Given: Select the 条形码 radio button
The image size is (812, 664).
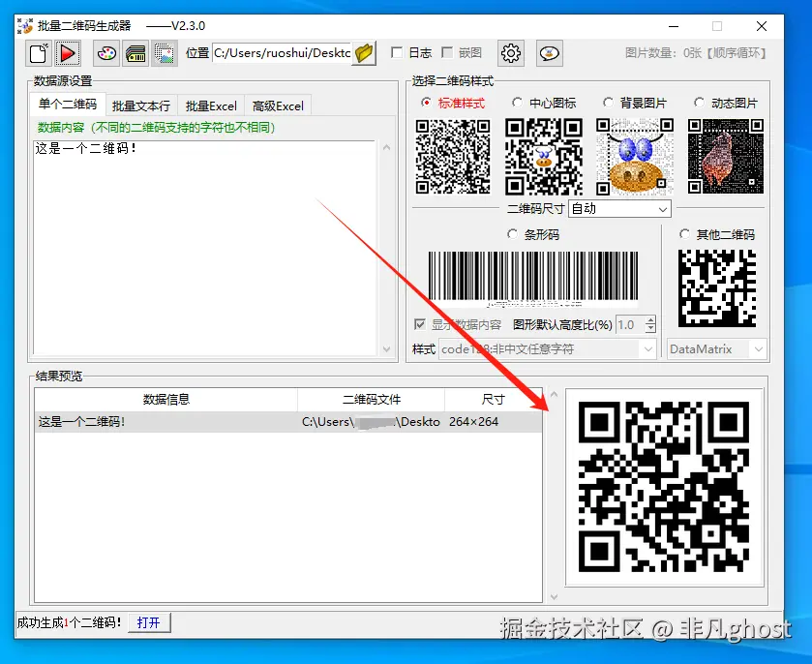Looking at the screenshot, I should (x=512, y=234).
